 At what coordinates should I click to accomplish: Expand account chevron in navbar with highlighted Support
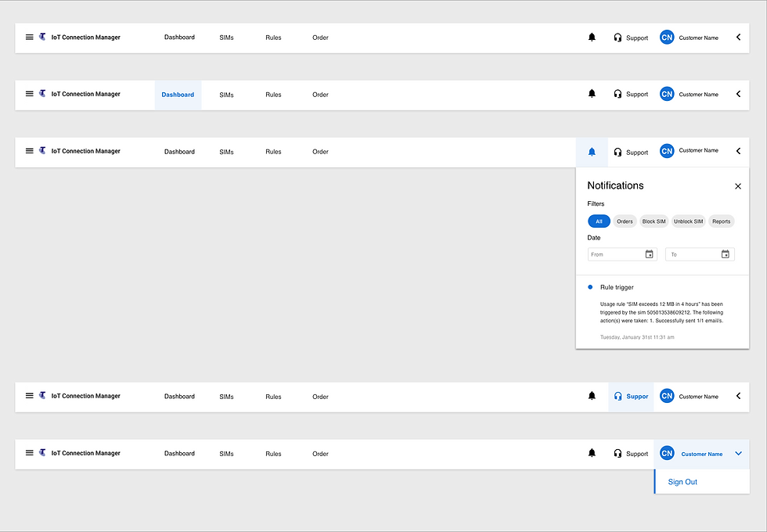click(738, 396)
